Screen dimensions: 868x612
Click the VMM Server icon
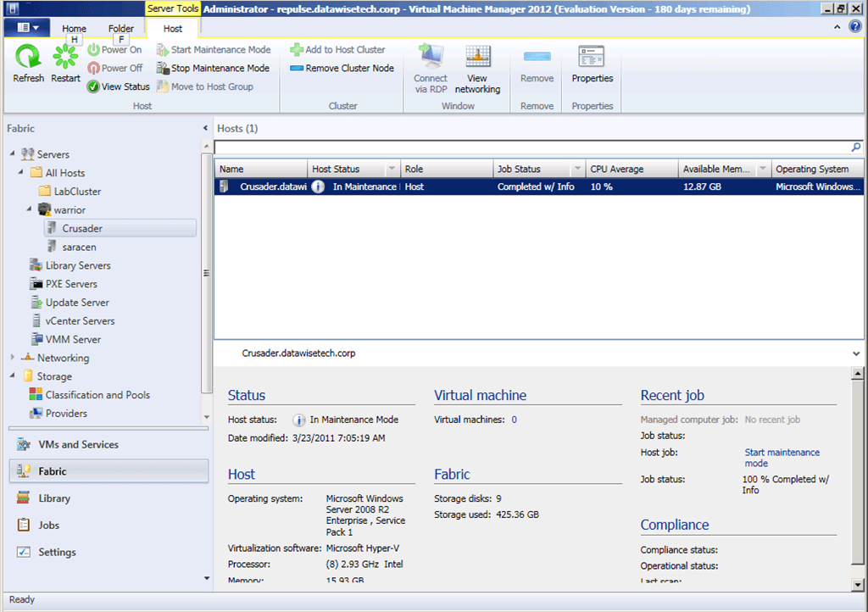tap(36, 339)
